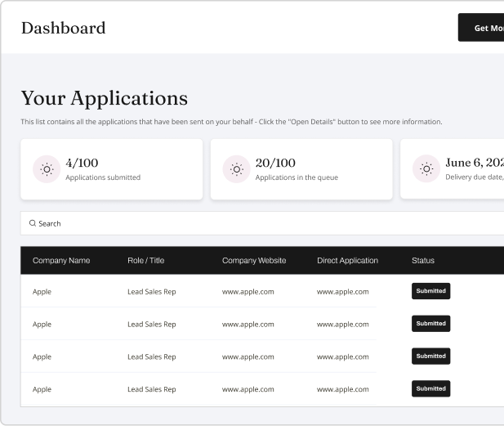Open last row's Direct Application www.apple.com link
The width and height of the screenshot is (504, 426).
point(342,389)
